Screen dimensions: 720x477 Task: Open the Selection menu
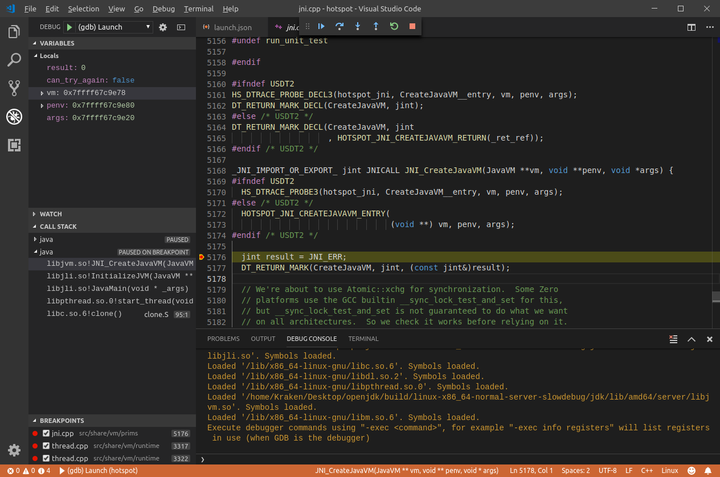point(84,9)
